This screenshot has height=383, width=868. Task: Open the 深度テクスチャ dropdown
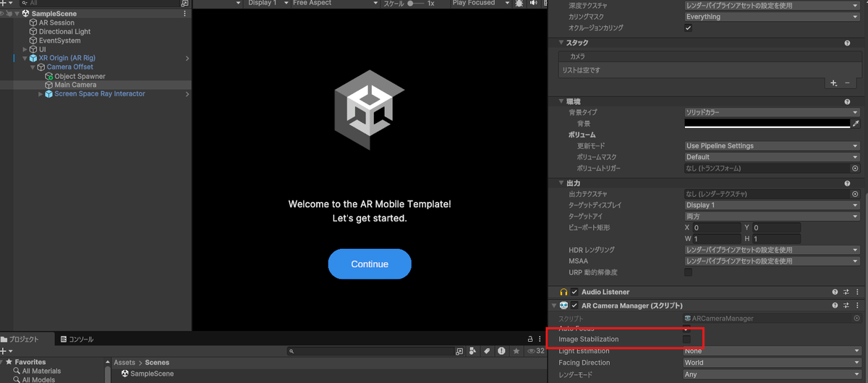coord(771,5)
